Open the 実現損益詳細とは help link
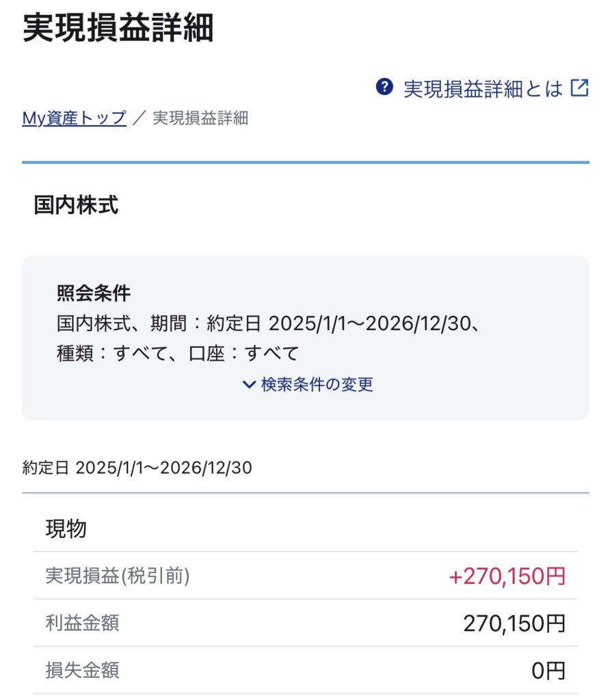The image size is (612, 700). tap(483, 88)
